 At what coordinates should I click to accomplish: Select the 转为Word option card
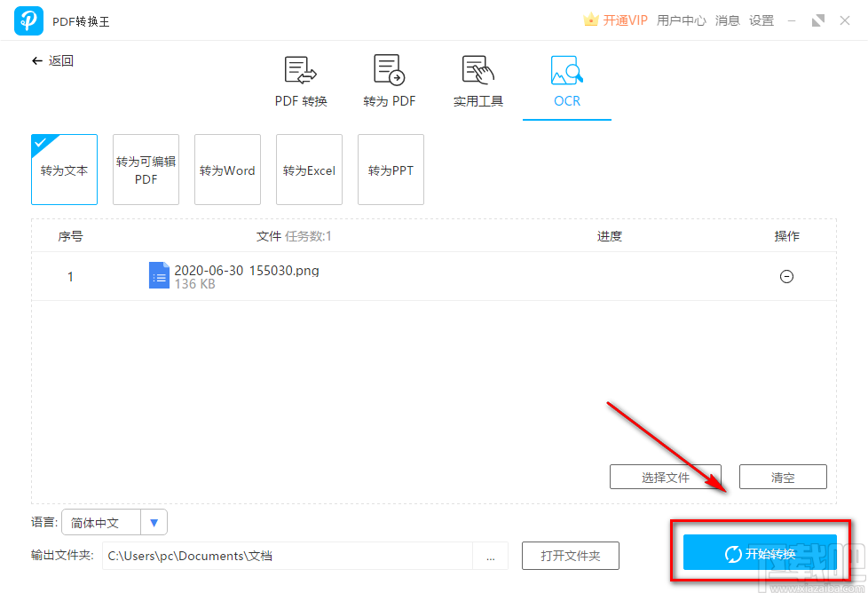[227, 170]
